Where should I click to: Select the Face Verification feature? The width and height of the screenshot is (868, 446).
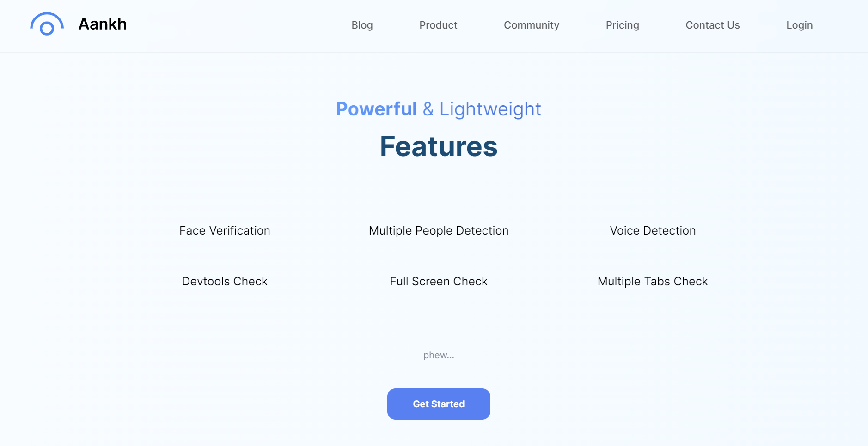tap(225, 230)
